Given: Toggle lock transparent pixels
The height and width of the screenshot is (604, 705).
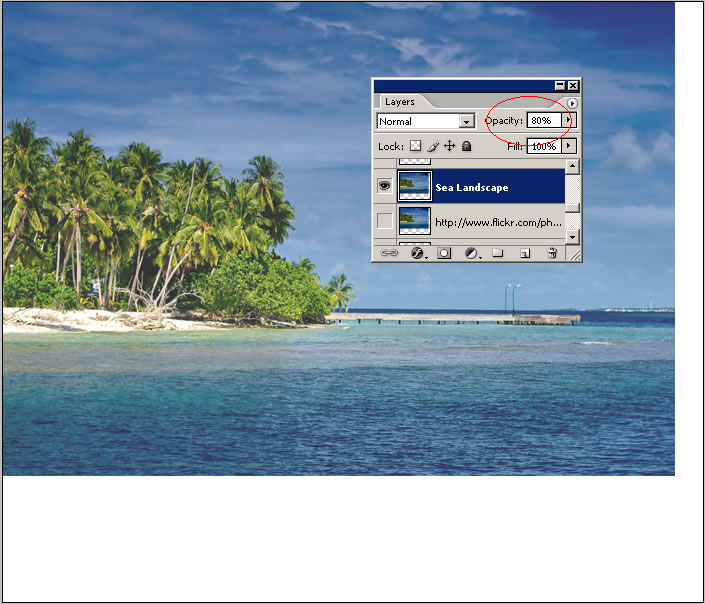Looking at the screenshot, I should pos(417,146).
